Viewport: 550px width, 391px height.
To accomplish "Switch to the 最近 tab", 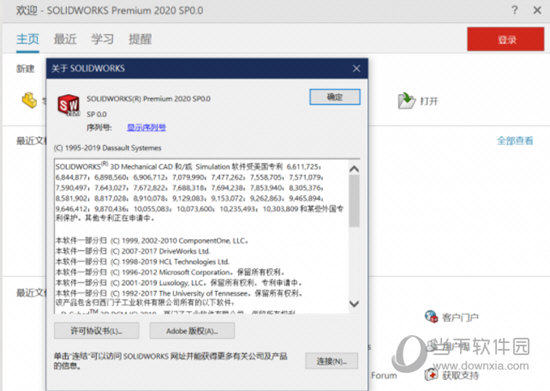I will (65, 39).
